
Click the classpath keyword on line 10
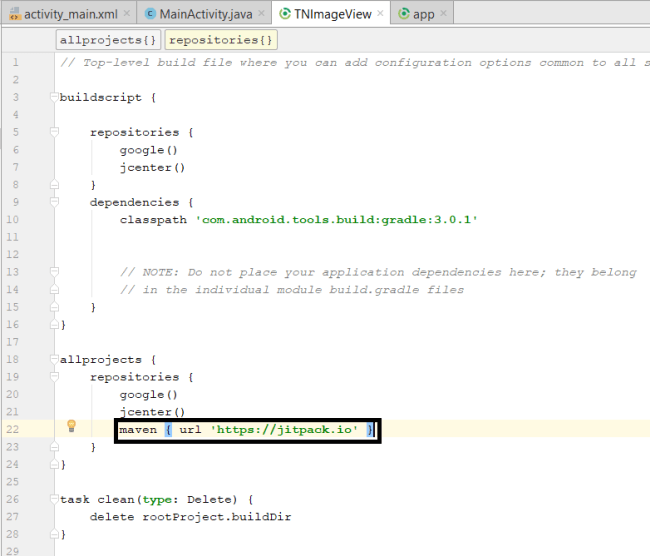153,220
